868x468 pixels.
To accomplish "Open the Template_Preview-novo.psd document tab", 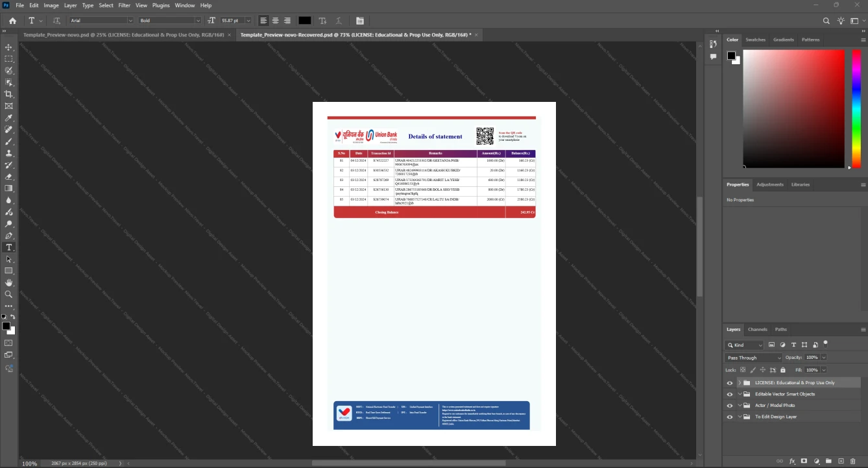I will [123, 34].
